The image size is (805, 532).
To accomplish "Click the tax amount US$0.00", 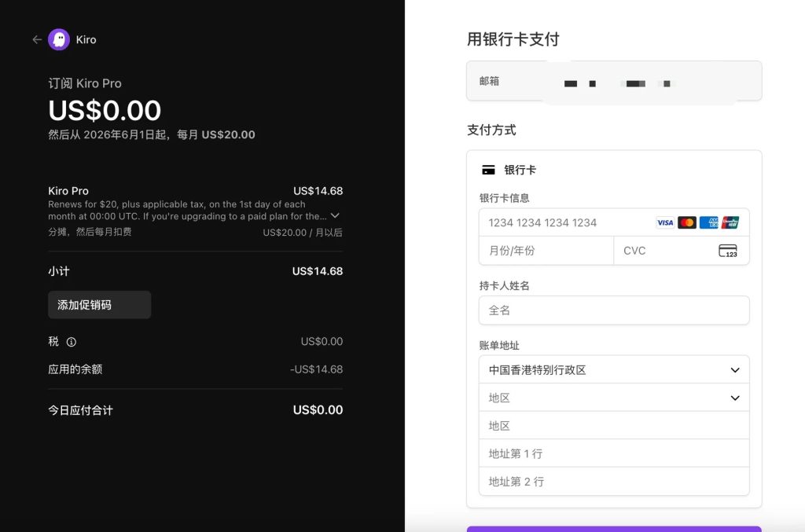I will click(x=322, y=342).
